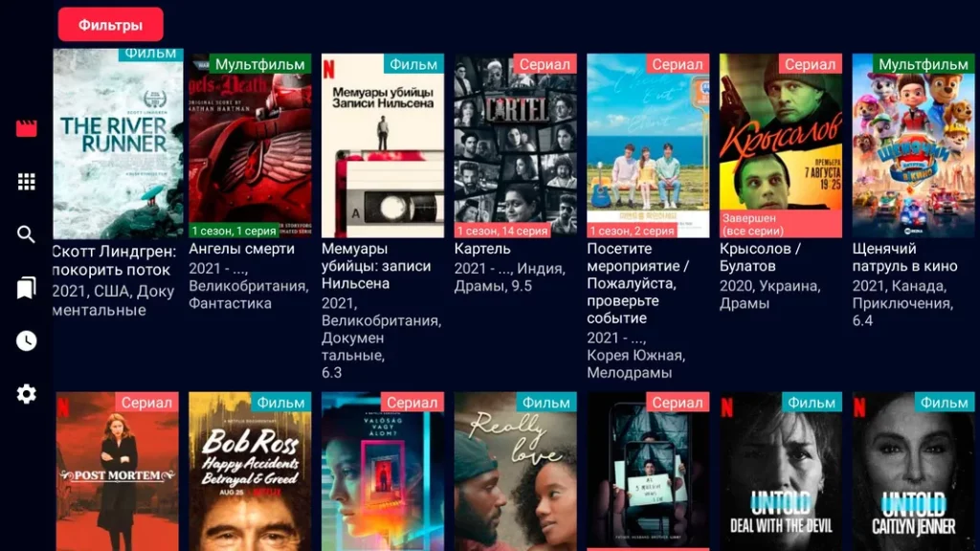Select the title text 'Ангелы смерти'
Image resolution: width=980 pixels, height=551 pixels.
click(x=242, y=249)
